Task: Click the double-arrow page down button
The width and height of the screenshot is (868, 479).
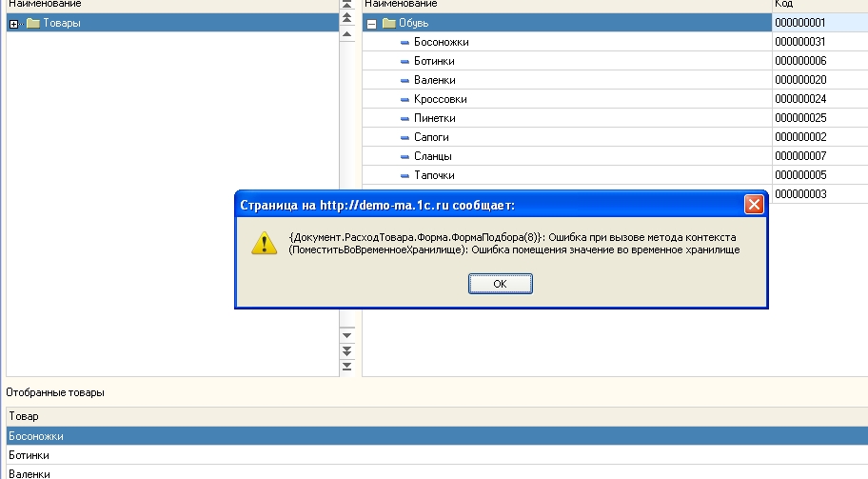Action: tap(346, 350)
